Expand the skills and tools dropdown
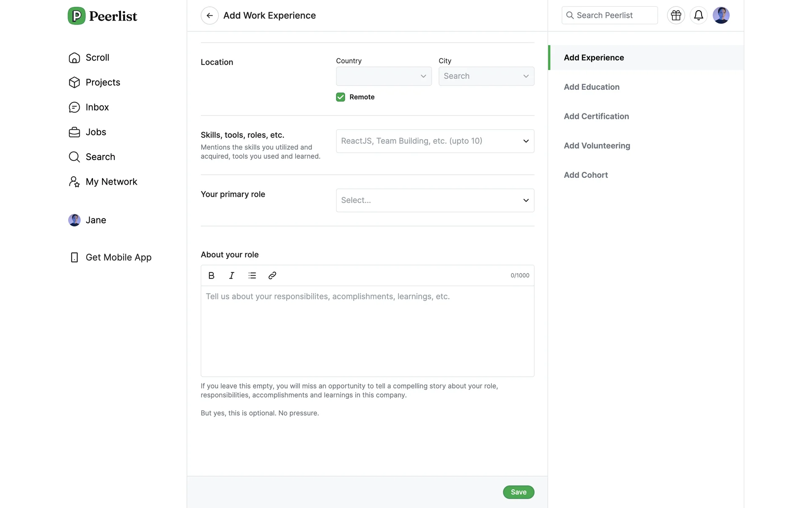Screen dimensions: 812x508 point(435,141)
